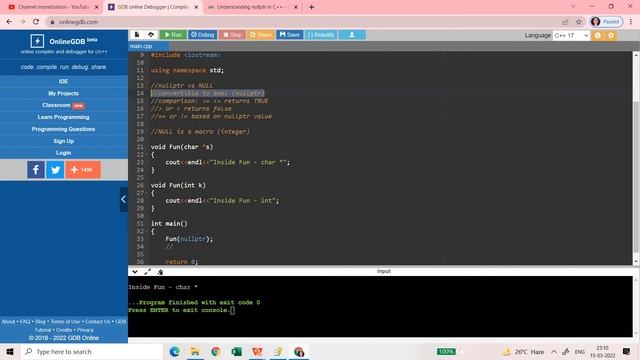This screenshot has width=640, height=360.
Task: Click the editor vertical scrollbar
Action: 636,158
